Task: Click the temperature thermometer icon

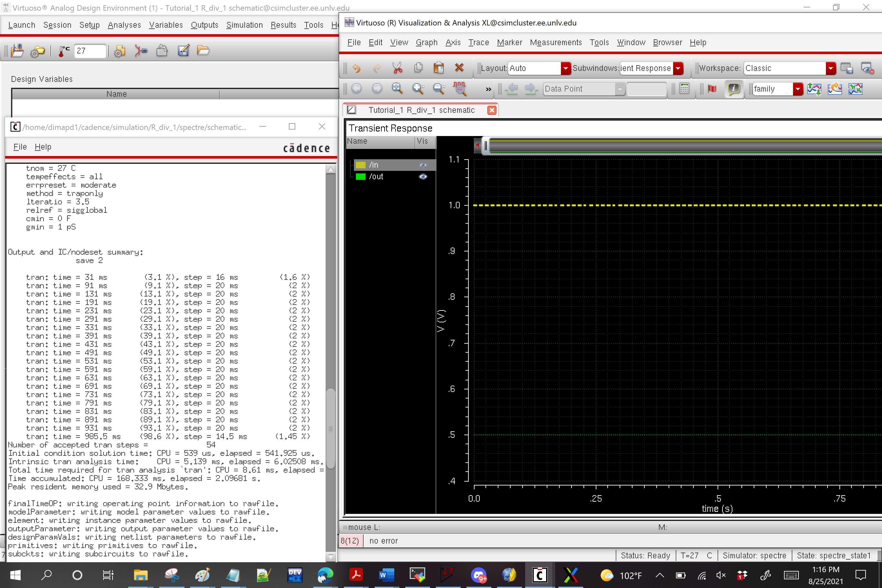Action: tap(64, 51)
